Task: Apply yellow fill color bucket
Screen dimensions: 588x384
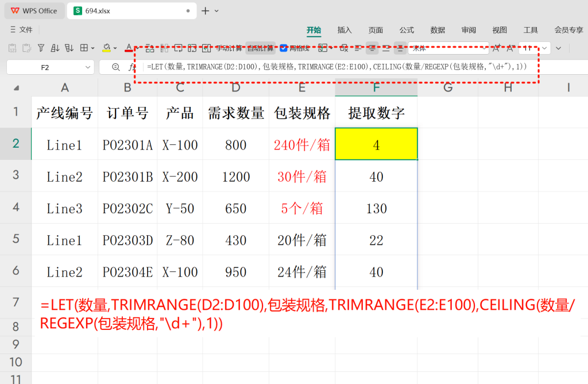Action: click(x=107, y=48)
